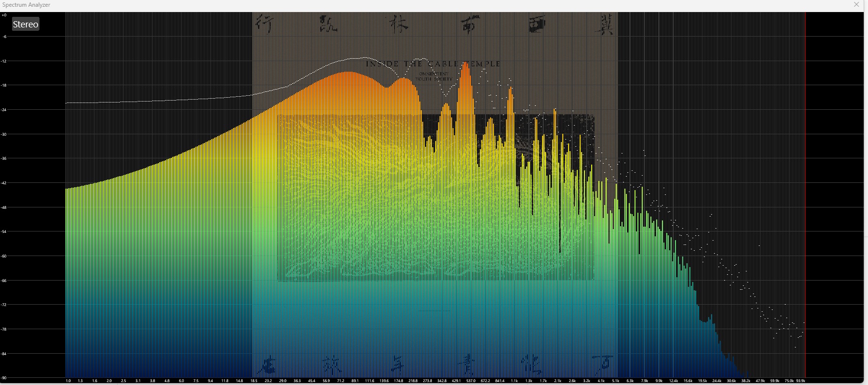Image resolution: width=868 pixels, height=385 pixels.
Task: Click the 6.3k frequency axis label
Action: coord(630,381)
